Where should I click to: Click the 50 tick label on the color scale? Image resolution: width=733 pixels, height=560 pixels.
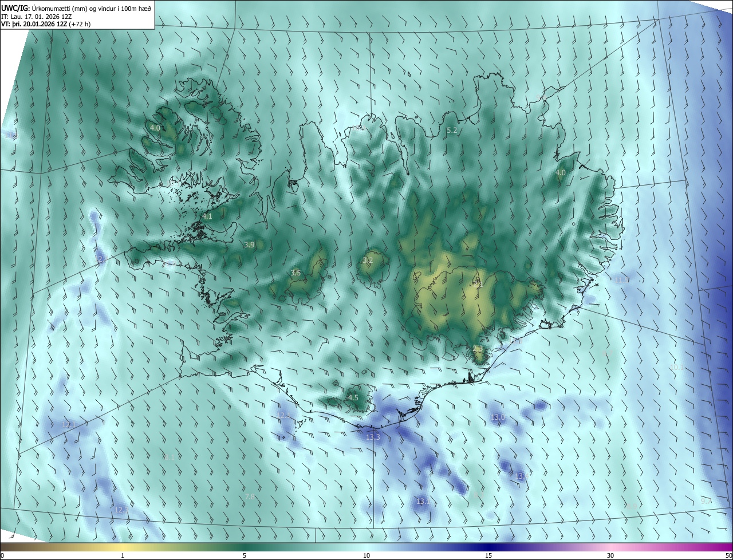tap(728, 555)
